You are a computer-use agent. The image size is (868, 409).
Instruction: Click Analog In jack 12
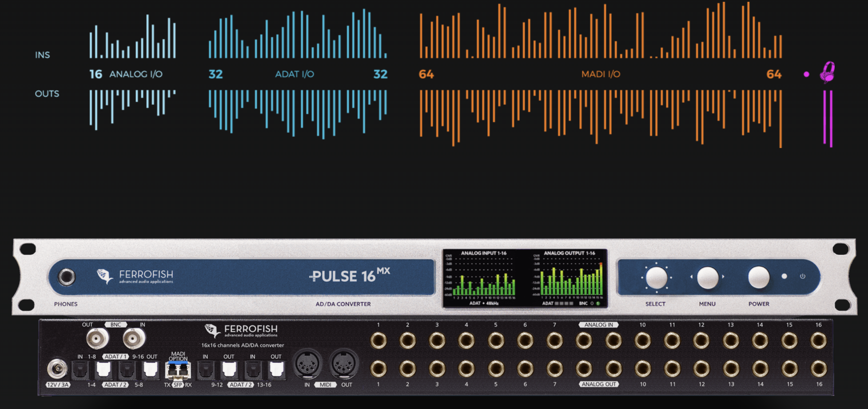701,341
